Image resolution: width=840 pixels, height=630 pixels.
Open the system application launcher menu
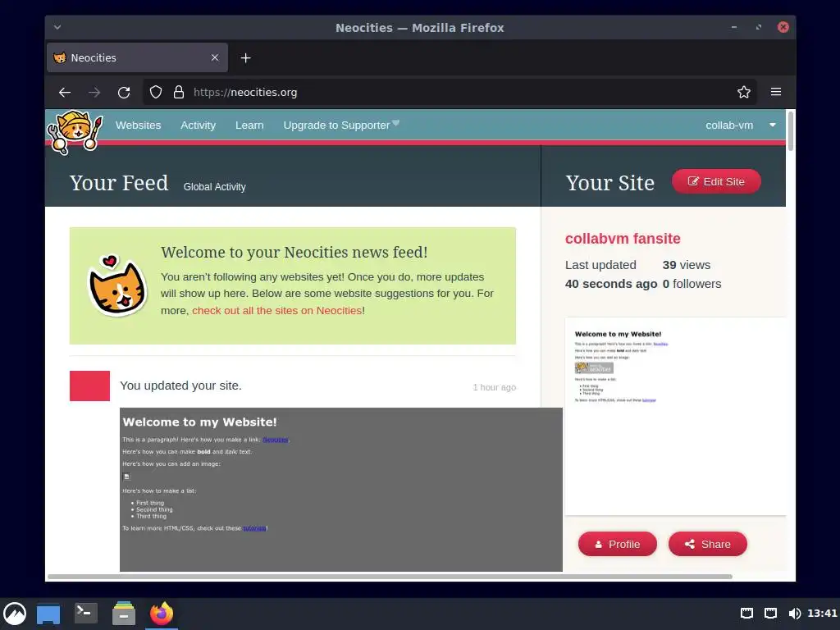[15, 614]
